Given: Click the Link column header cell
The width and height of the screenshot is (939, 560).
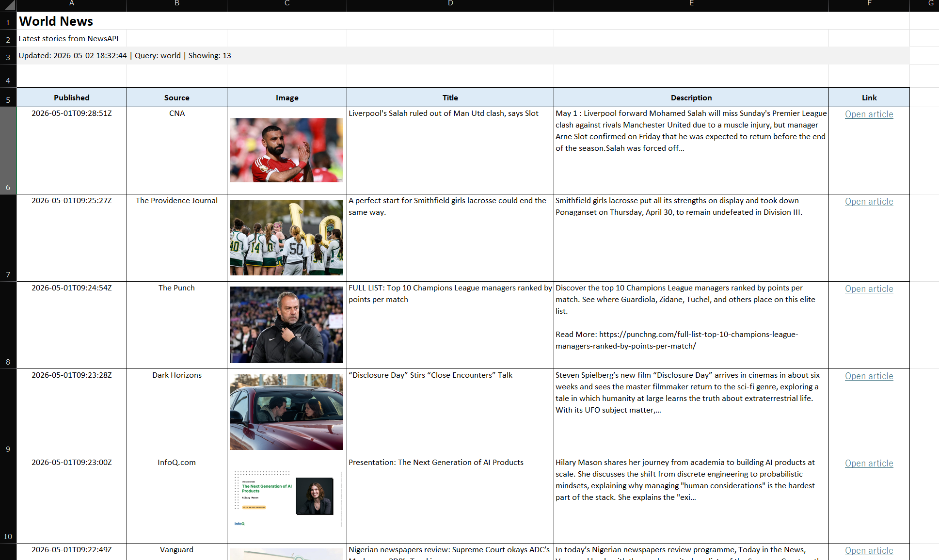Looking at the screenshot, I should coord(869,97).
